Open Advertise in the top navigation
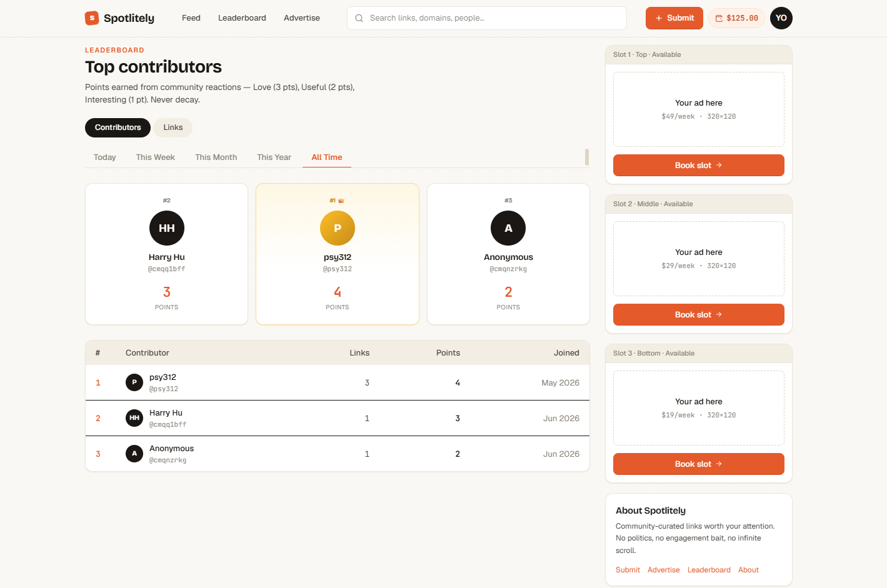 pos(302,18)
